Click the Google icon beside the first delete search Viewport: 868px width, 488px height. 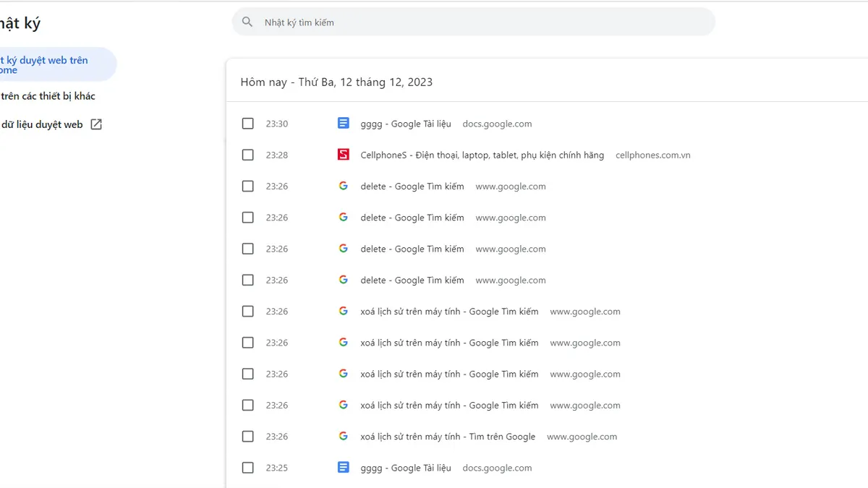click(x=343, y=185)
